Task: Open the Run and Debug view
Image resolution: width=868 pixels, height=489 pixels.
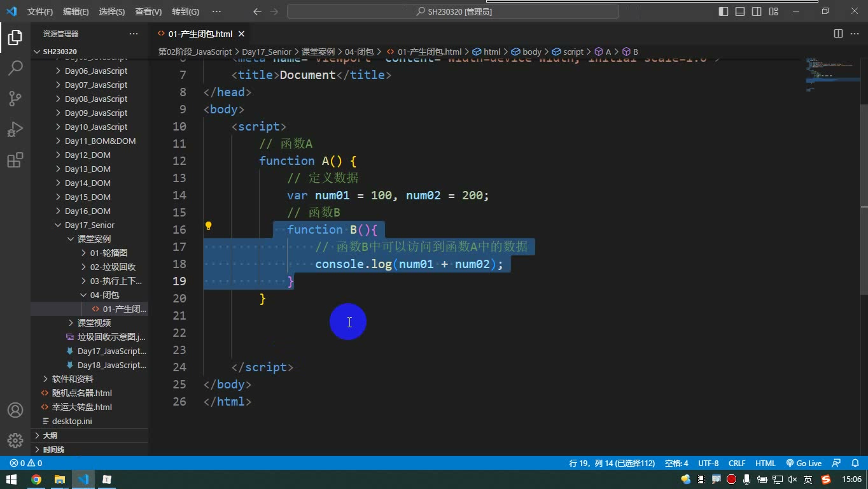Action: (x=15, y=129)
